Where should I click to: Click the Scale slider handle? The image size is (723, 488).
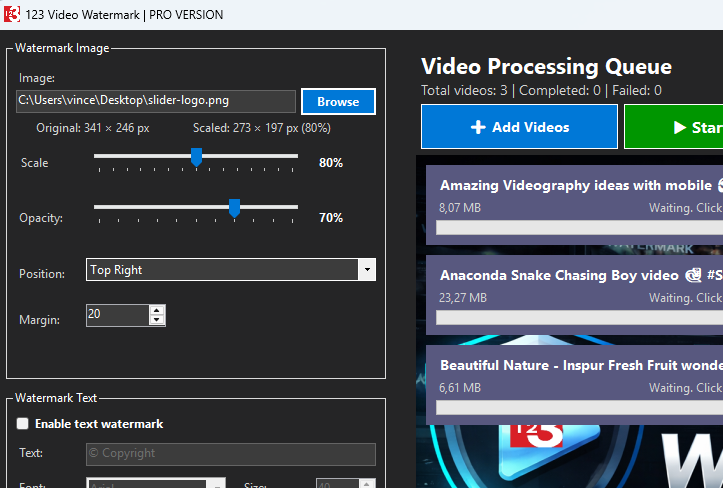coord(197,157)
